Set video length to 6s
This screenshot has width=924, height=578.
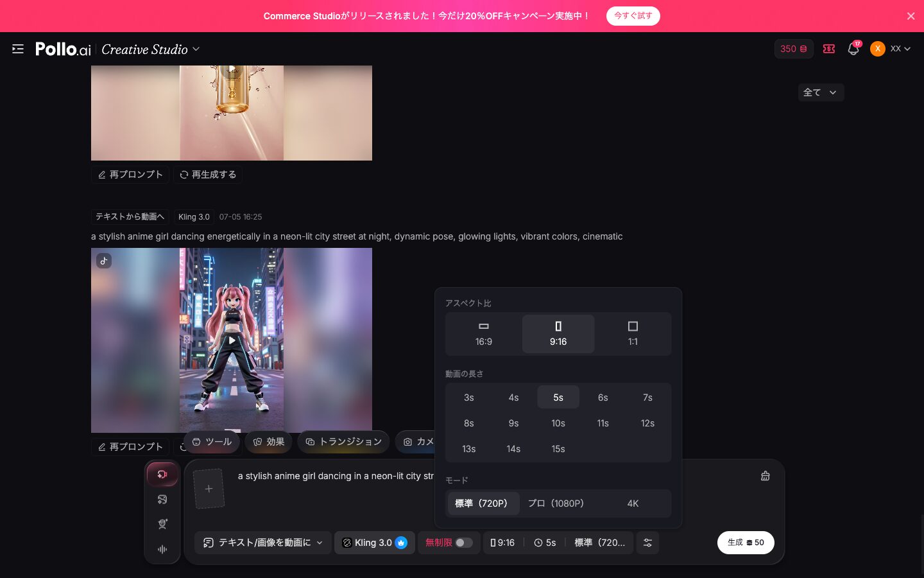[603, 398]
